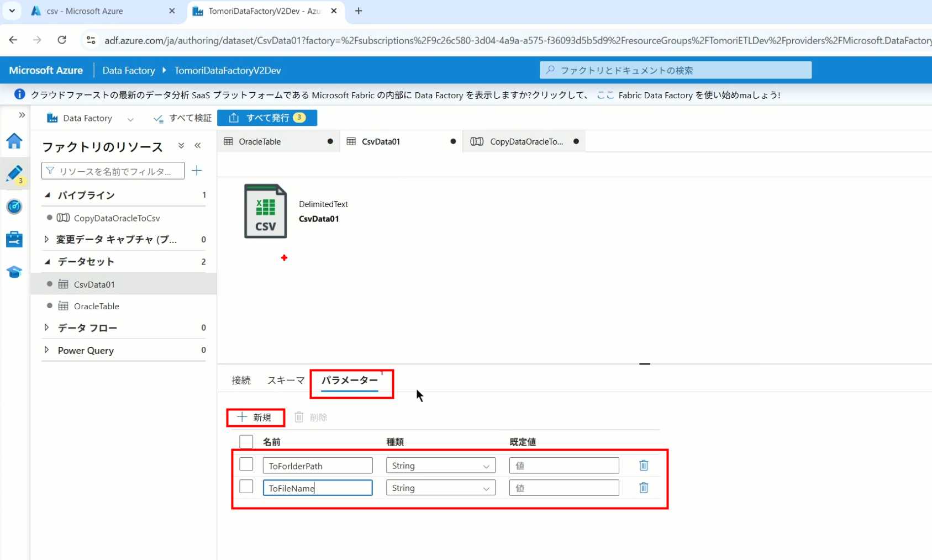Select OracleTable dataset in resource tree
This screenshot has height=560, width=932.
[x=96, y=306]
